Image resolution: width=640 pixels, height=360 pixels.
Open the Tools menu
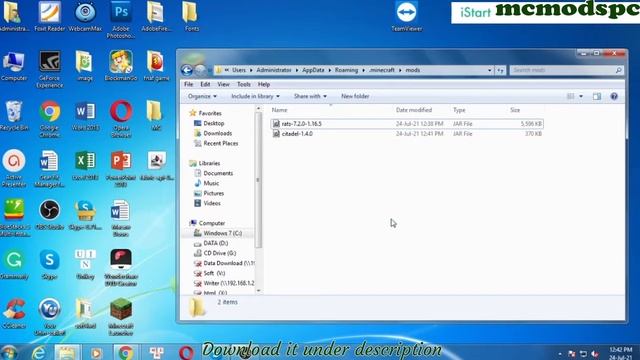(244, 84)
